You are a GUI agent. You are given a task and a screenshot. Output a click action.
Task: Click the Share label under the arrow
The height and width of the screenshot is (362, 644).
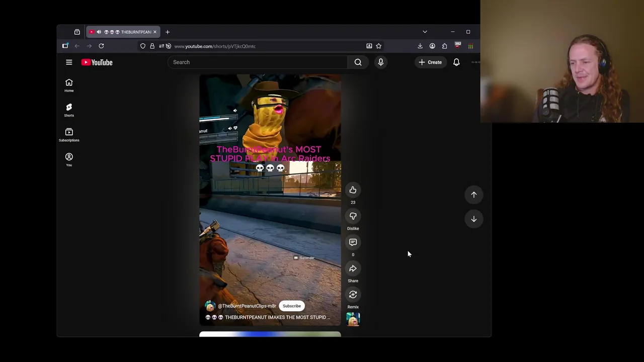pos(353,281)
